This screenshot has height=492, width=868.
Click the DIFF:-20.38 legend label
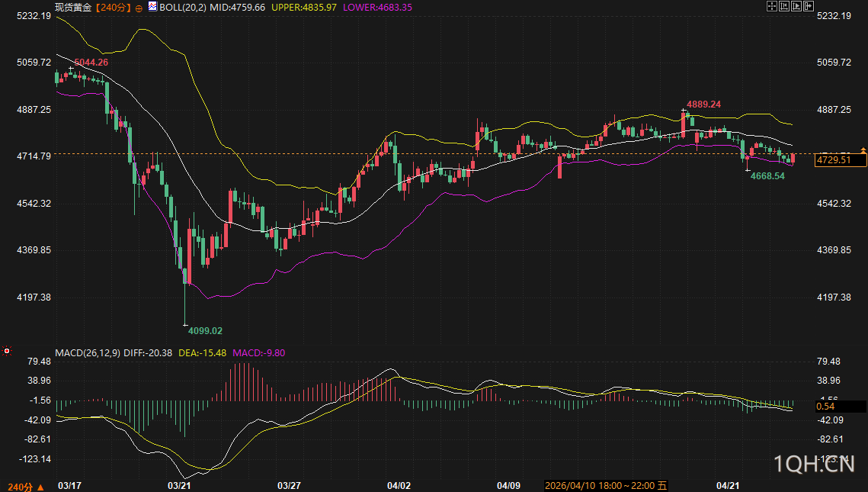149,353
